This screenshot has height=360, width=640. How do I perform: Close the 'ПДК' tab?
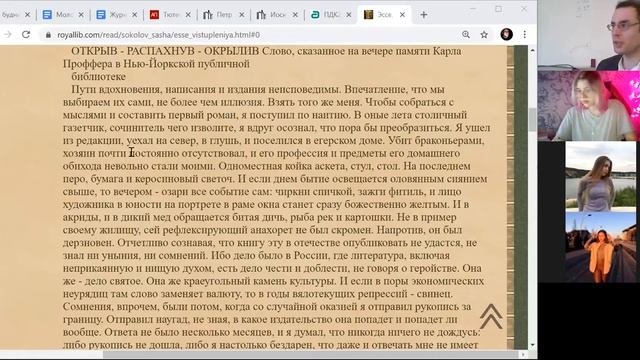tap(349, 15)
